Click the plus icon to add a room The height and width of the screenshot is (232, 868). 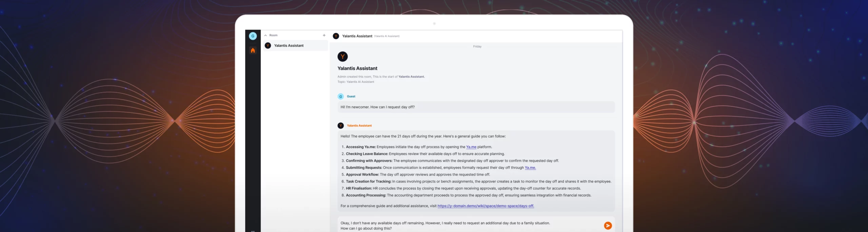click(x=324, y=35)
